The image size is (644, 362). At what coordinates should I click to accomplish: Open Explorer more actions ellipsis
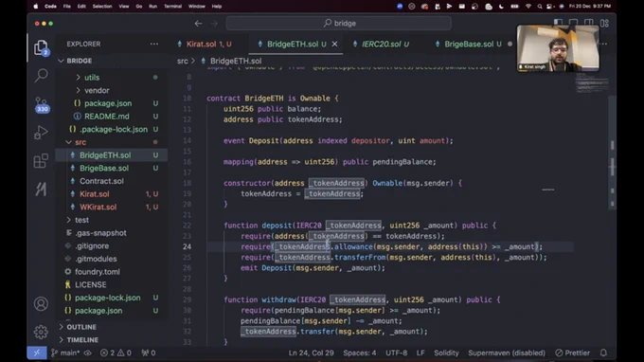(154, 44)
